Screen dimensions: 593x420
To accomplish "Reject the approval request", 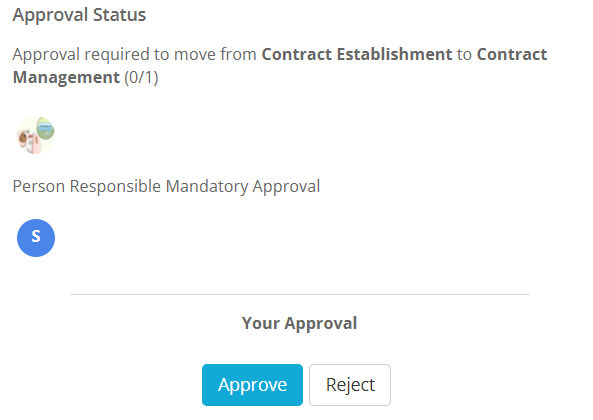I will click(350, 385).
